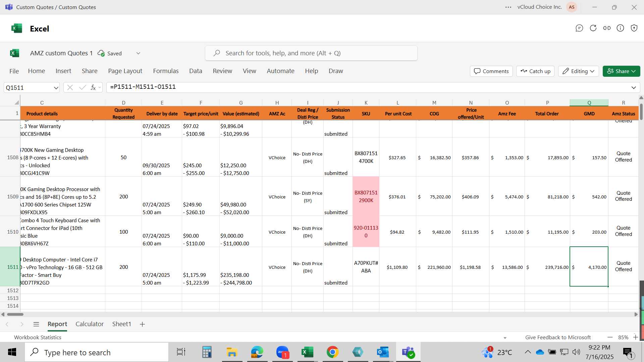Open the Editing mode dropdown
644x362 pixels.
tap(579, 71)
